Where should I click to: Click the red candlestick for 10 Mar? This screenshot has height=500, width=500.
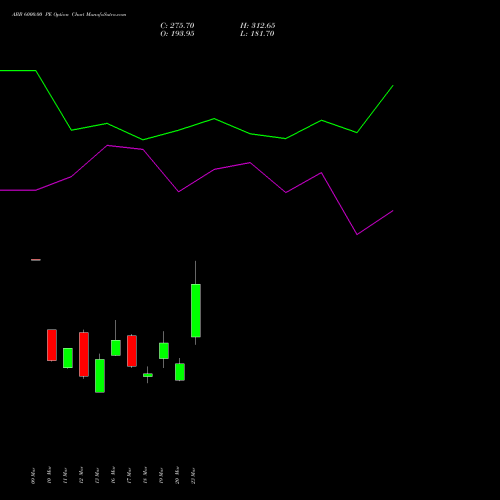click(52, 345)
